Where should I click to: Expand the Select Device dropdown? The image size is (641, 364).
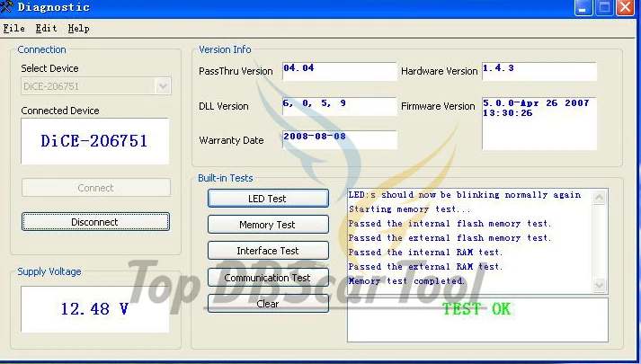(x=163, y=86)
